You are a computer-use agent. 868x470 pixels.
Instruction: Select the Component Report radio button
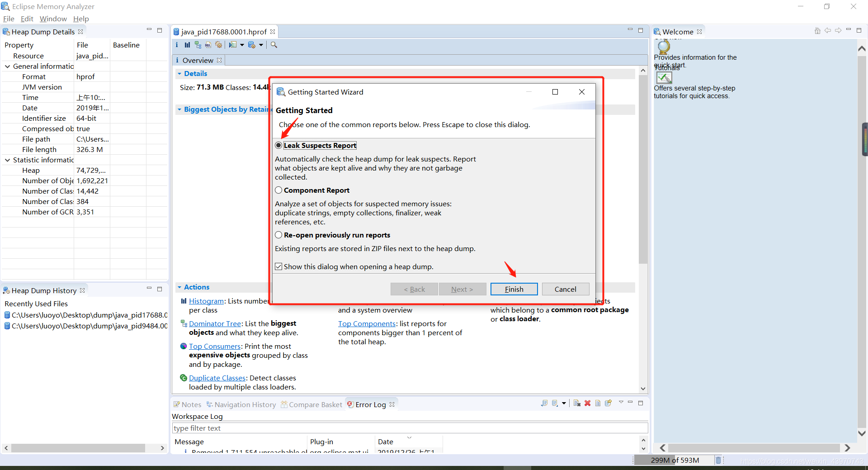(x=278, y=190)
